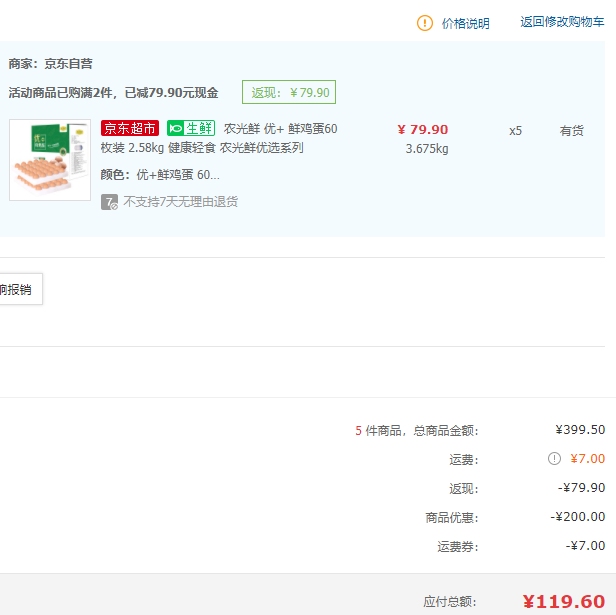This screenshot has height=615, width=616.
Task: Click the 有货 in-stock status
Action: [571, 130]
